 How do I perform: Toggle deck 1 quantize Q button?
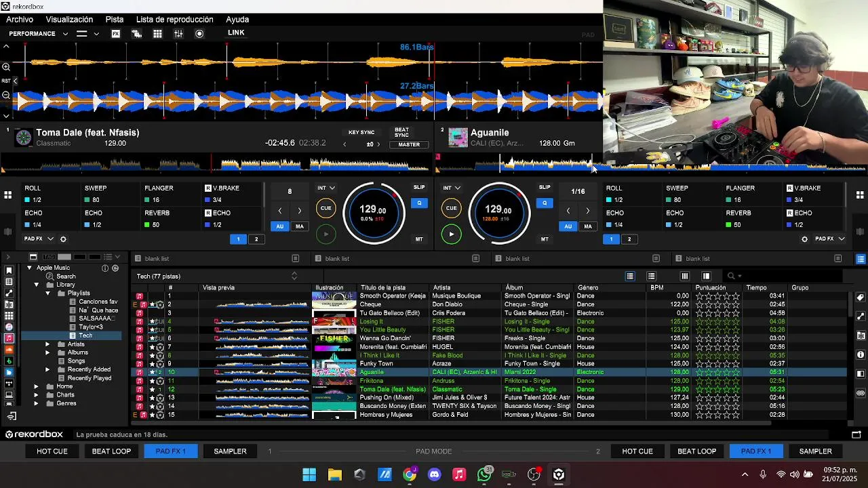point(419,203)
